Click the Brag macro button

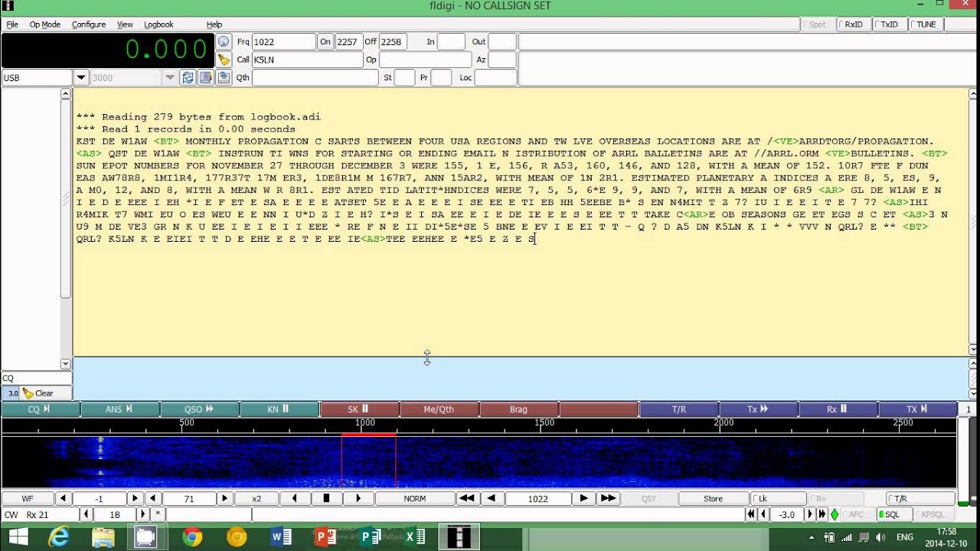[x=519, y=409]
